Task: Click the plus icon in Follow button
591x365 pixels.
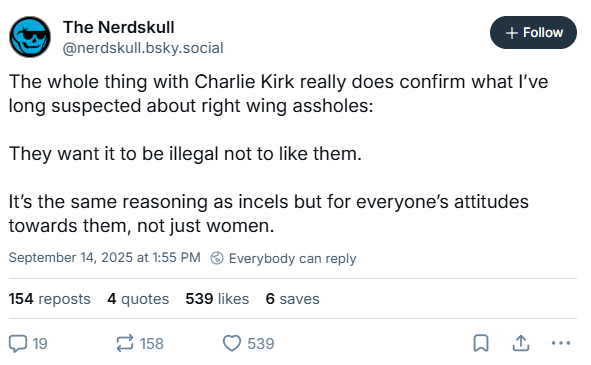Action: point(511,33)
